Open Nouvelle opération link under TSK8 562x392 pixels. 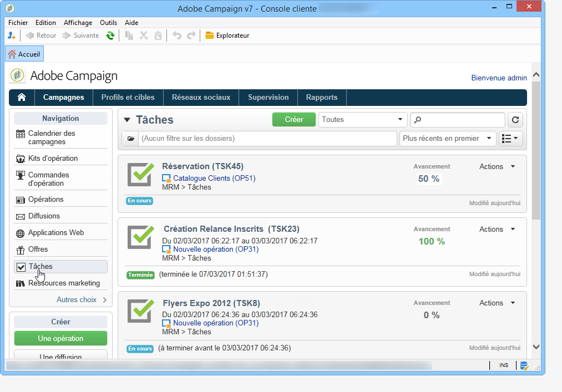[x=216, y=323]
